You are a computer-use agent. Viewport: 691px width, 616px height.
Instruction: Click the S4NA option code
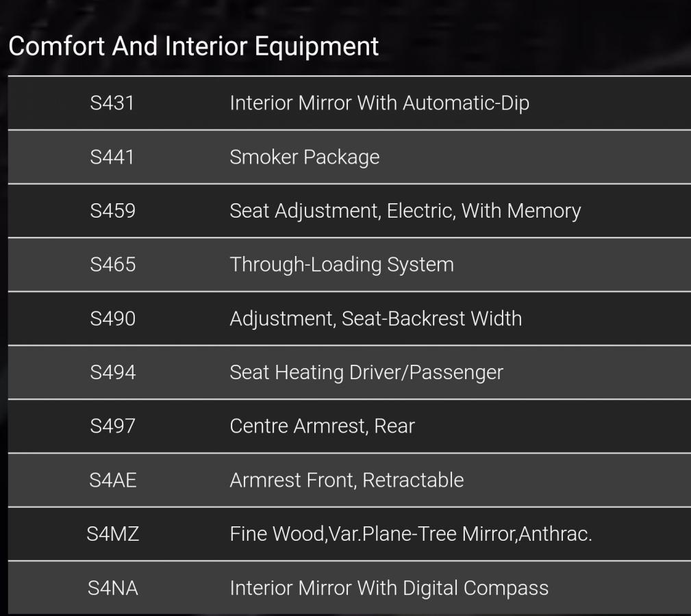click(x=112, y=587)
